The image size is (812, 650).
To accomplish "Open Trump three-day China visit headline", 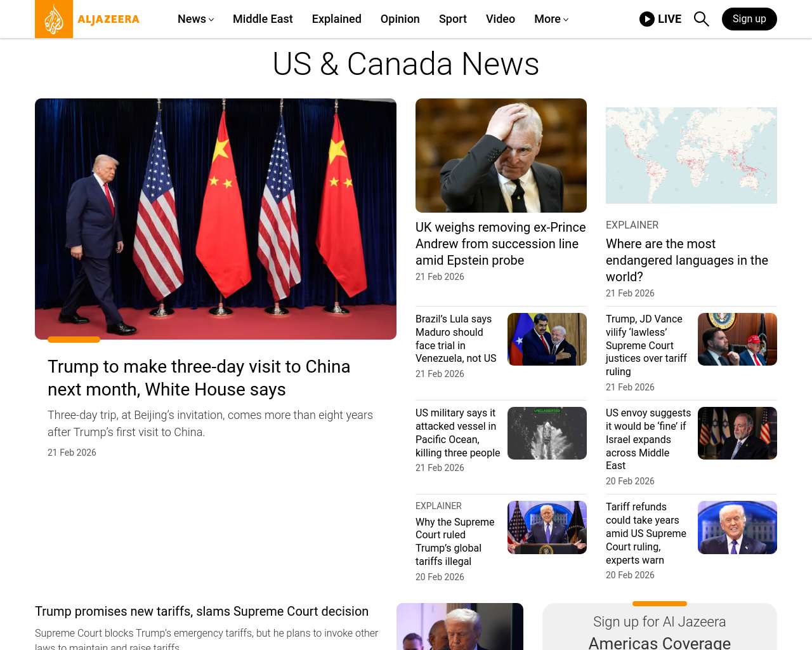I will pos(199,378).
